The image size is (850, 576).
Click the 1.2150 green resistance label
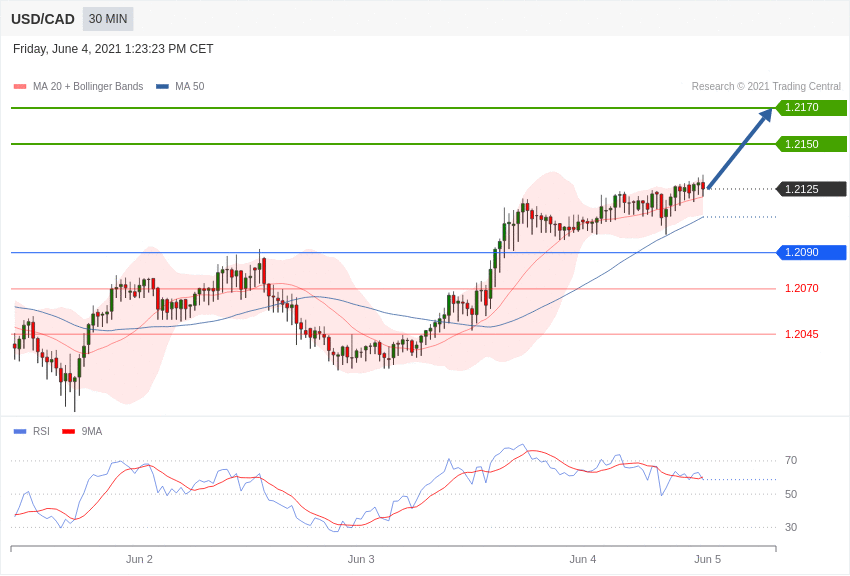tap(811, 144)
